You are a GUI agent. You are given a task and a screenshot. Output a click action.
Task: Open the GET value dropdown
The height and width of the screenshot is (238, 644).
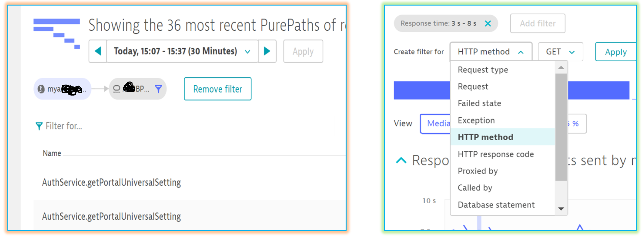[560, 52]
